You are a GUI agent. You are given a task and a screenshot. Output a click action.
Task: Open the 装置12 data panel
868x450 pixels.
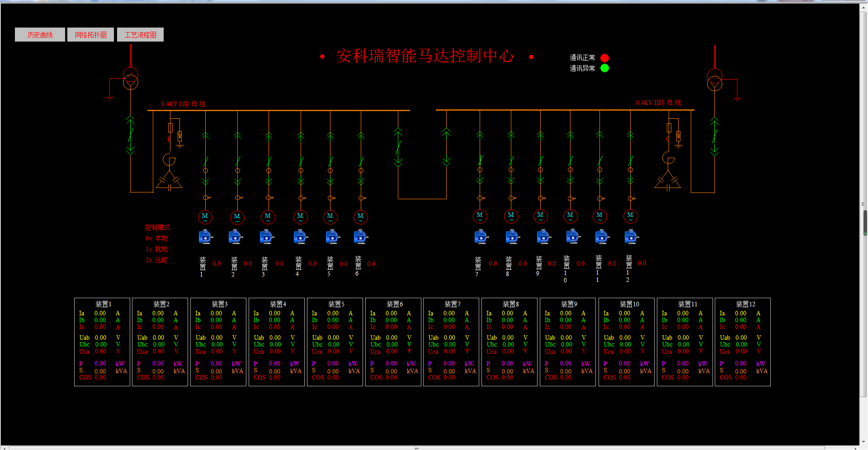coord(743,342)
